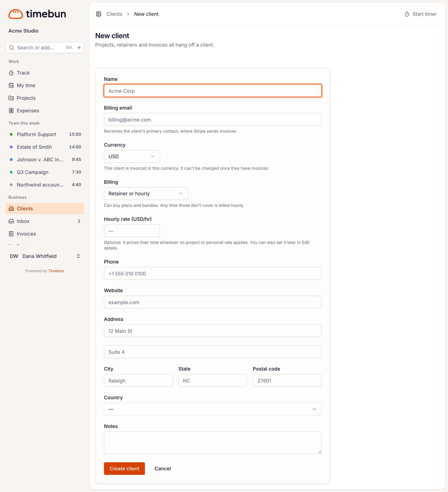Open the Billing Retainer or hourly dropdown
The height and width of the screenshot is (492, 448).
(x=146, y=194)
